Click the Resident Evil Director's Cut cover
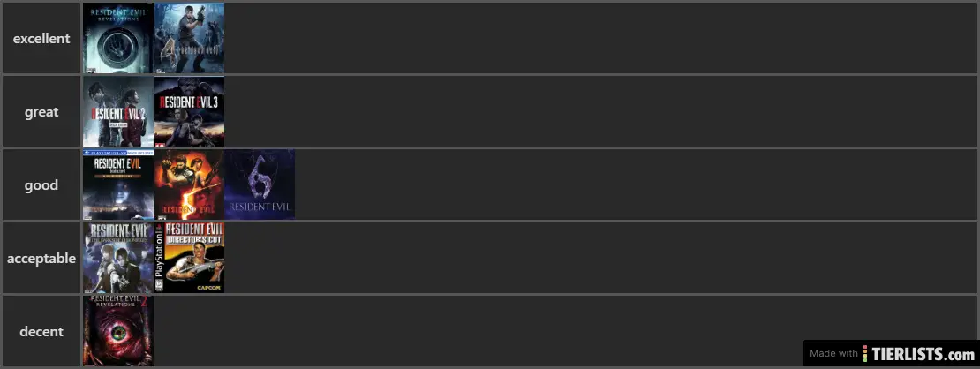Viewport: 980px width, 369px height. click(189, 258)
